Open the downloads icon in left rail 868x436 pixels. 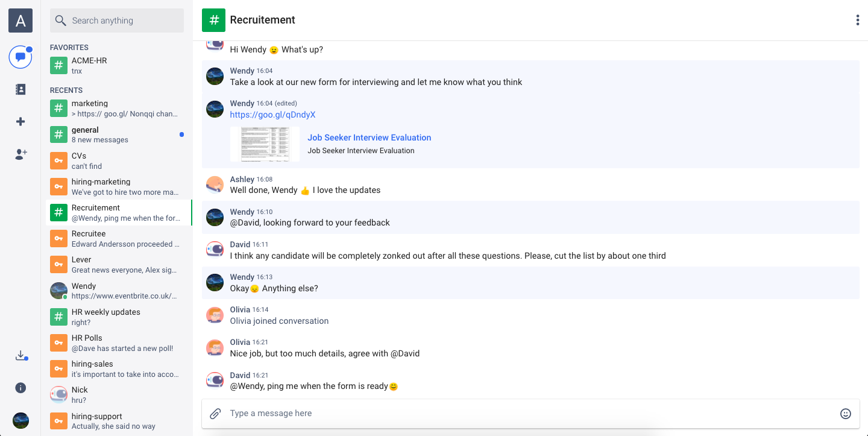20,355
